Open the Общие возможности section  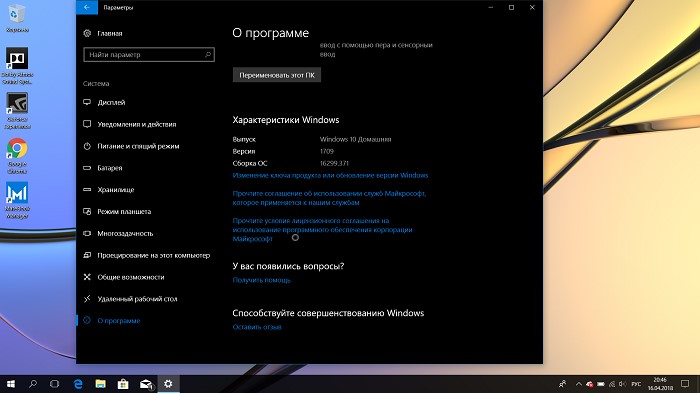[x=124, y=277]
